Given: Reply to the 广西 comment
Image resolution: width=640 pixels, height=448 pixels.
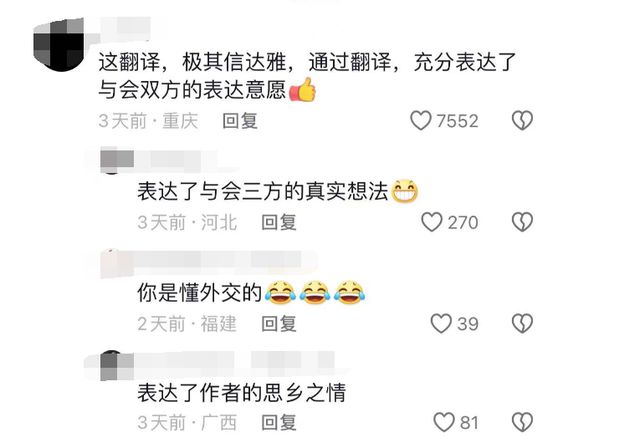Looking at the screenshot, I should [279, 422].
